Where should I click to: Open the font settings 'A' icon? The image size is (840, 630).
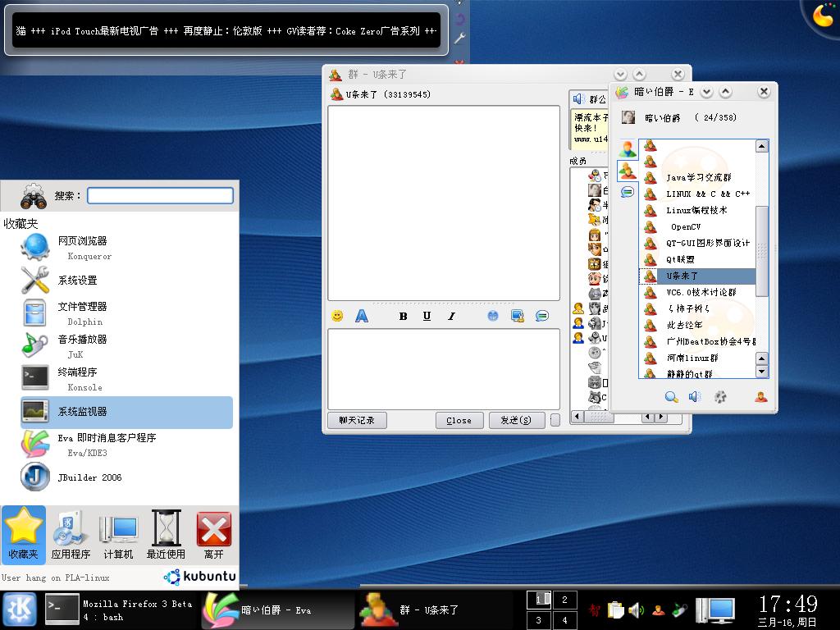coord(361,316)
